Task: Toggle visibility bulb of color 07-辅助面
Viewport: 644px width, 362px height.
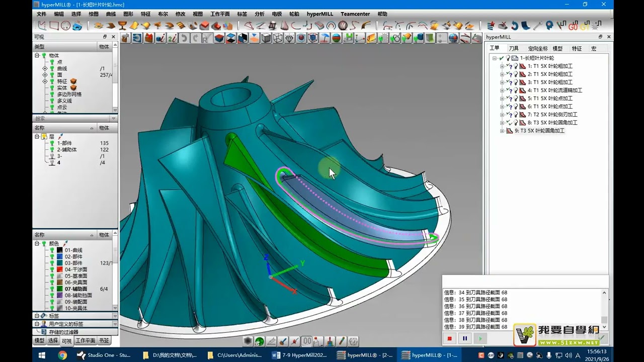Action: click(x=52, y=289)
